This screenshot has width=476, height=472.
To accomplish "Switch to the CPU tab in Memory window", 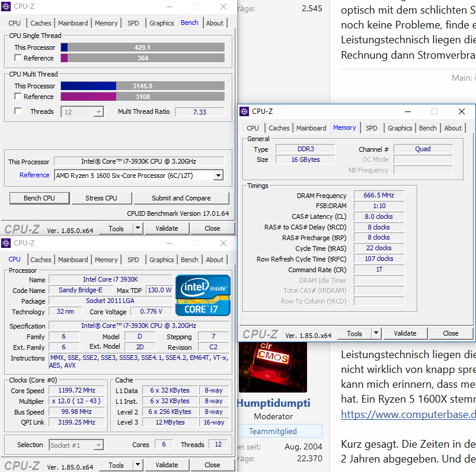I will 253,128.
